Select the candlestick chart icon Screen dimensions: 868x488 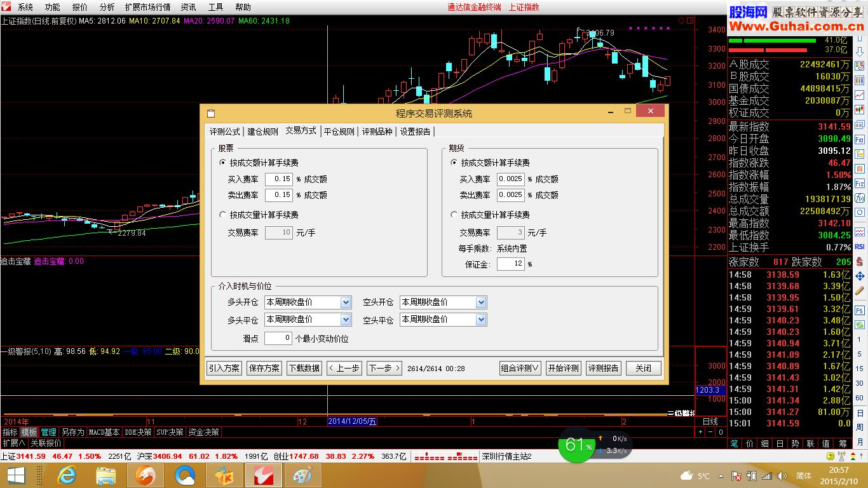[x=860, y=110]
